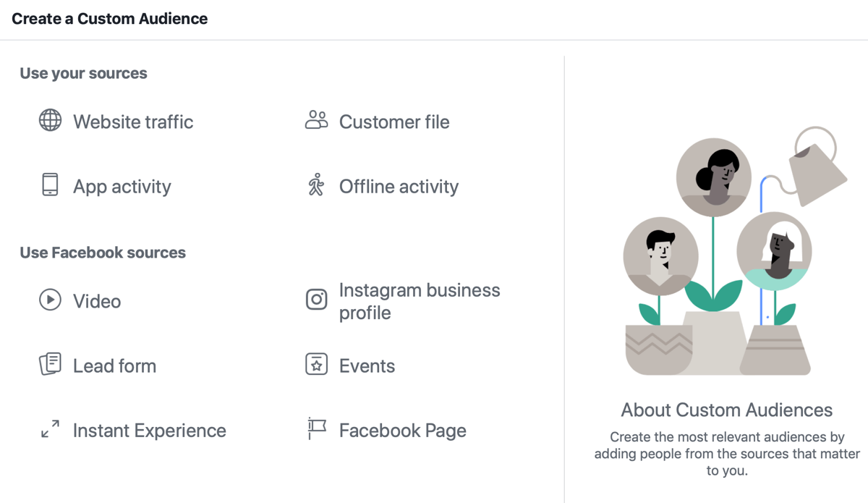Click the Facebook Page flag icon
Image resolution: width=868 pixels, height=503 pixels.
coord(316,430)
